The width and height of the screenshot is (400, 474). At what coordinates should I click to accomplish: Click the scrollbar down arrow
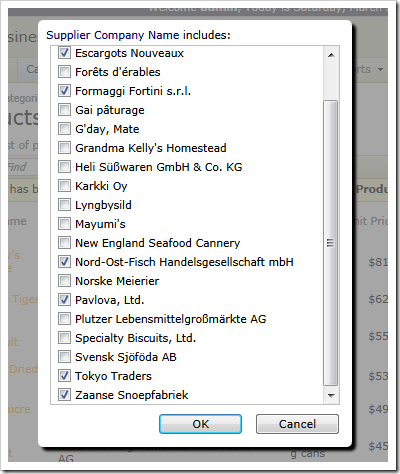331,396
